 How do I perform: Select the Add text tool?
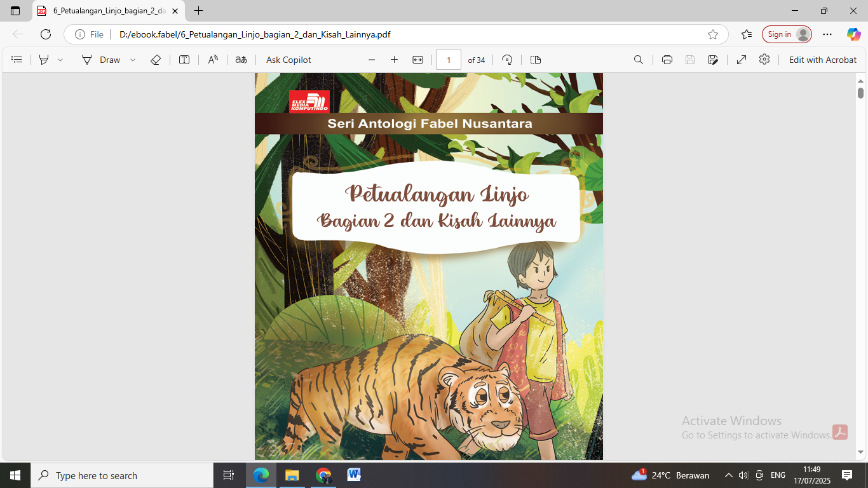[184, 59]
